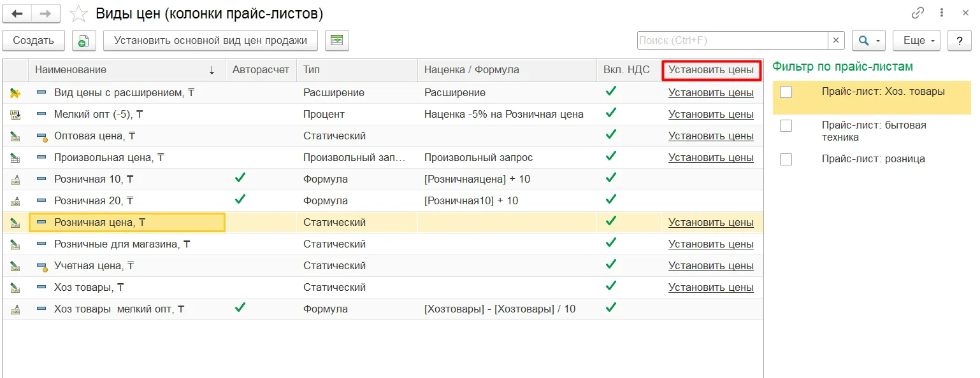This screenshot has height=378, width=980.
Task: Add this page to favorites with the star
Action: [x=78, y=13]
